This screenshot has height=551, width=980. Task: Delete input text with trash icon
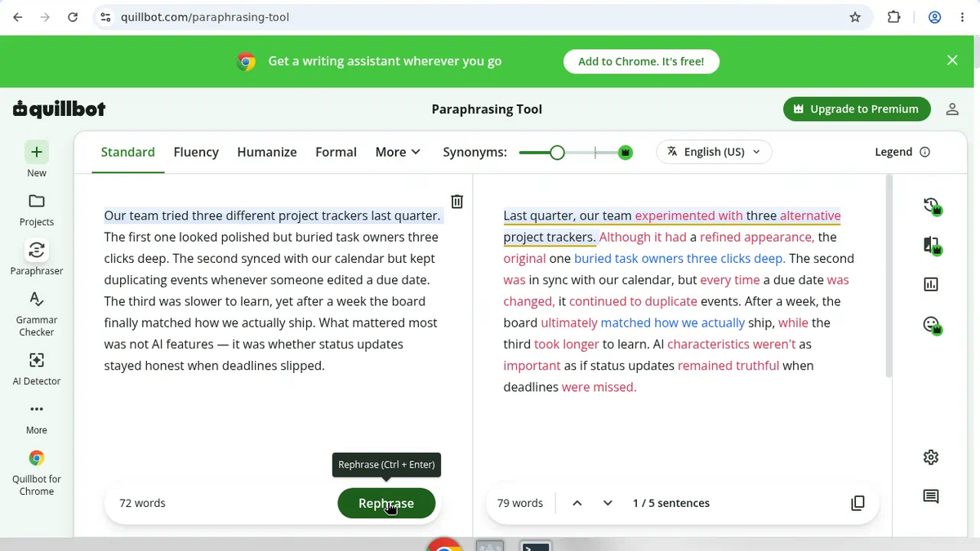click(457, 202)
